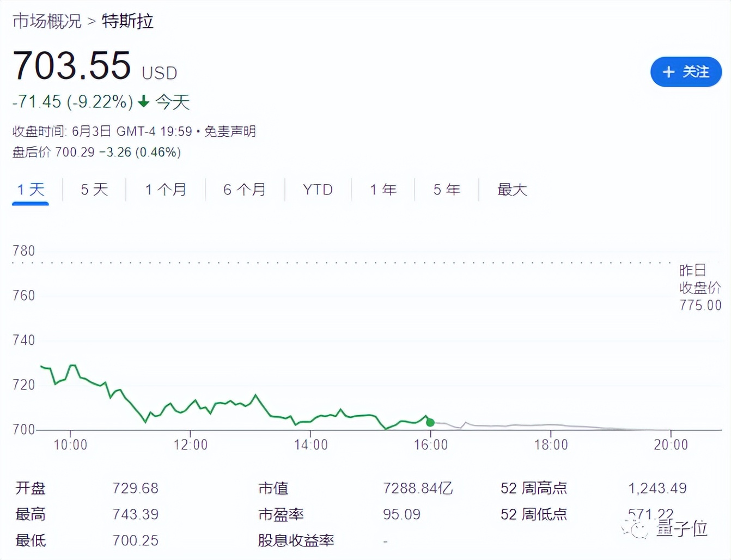Click the 14:00 time axis label

(x=311, y=445)
